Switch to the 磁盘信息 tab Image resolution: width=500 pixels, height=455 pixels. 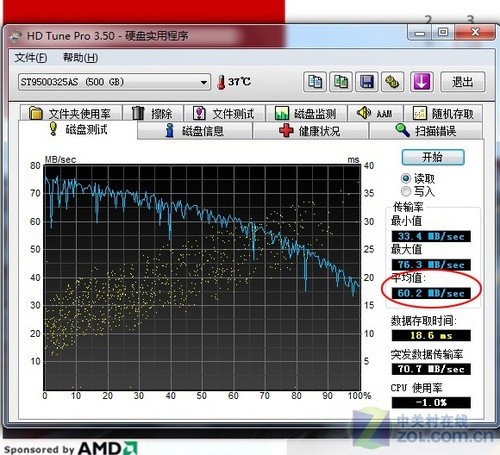195,131
